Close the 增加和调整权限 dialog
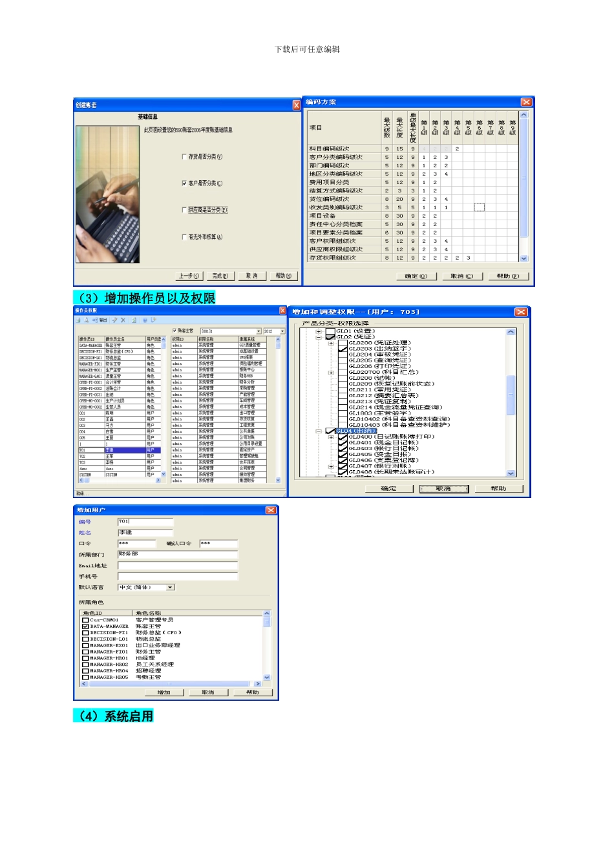614x868 pixels. tap(520, 312)
